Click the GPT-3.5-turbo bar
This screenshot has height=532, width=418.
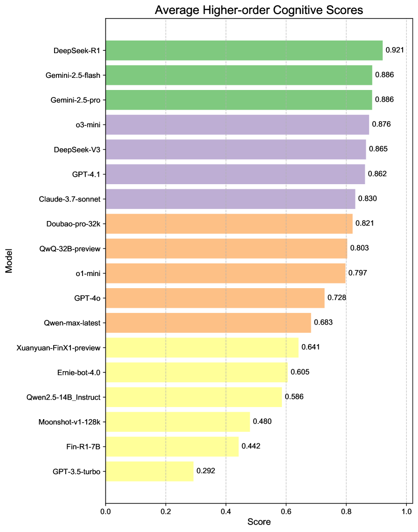(x=150, y=471)
